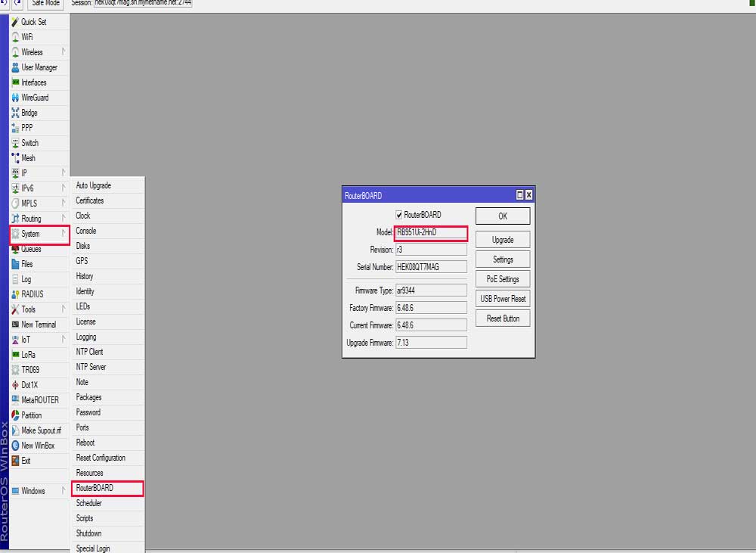Screen dimensions: 756x553
Task: Click the New WinBox icon
Action: tap(15, 446)
